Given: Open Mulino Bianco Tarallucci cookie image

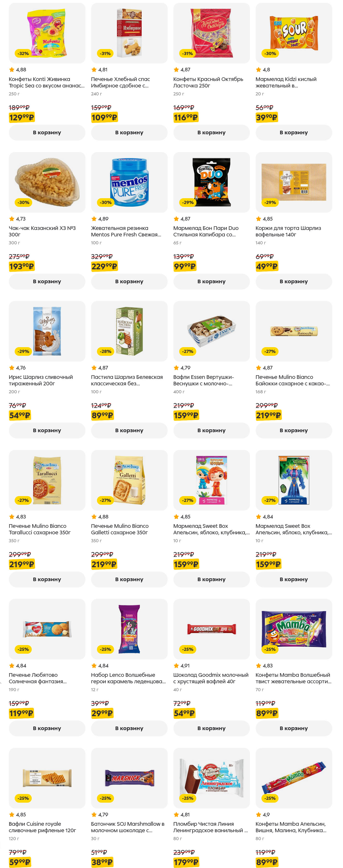Looking at the screenshot, I should coord(47,480).
